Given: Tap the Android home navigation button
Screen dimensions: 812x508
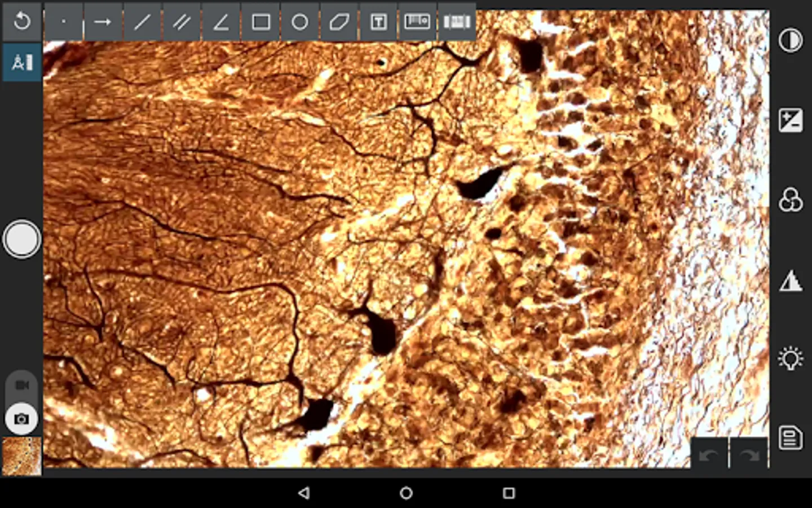Looking at the screenshot, I should (406, 493).
